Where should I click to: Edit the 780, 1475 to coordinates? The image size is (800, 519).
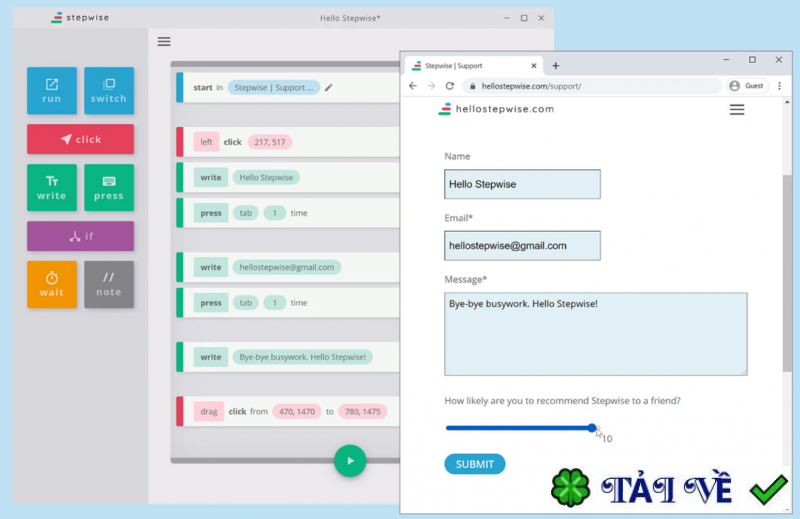pos(363,411)
